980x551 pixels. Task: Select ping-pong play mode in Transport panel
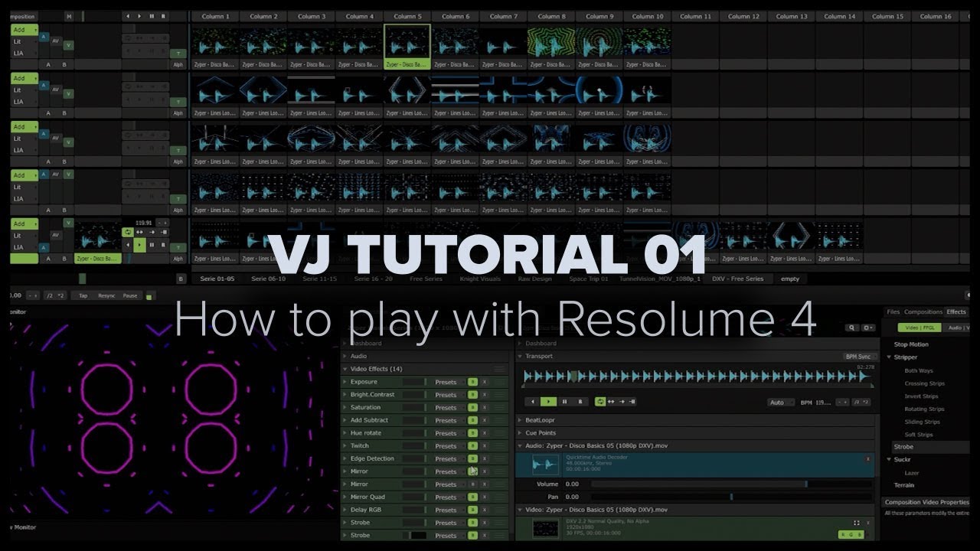(x=612, y=401)
